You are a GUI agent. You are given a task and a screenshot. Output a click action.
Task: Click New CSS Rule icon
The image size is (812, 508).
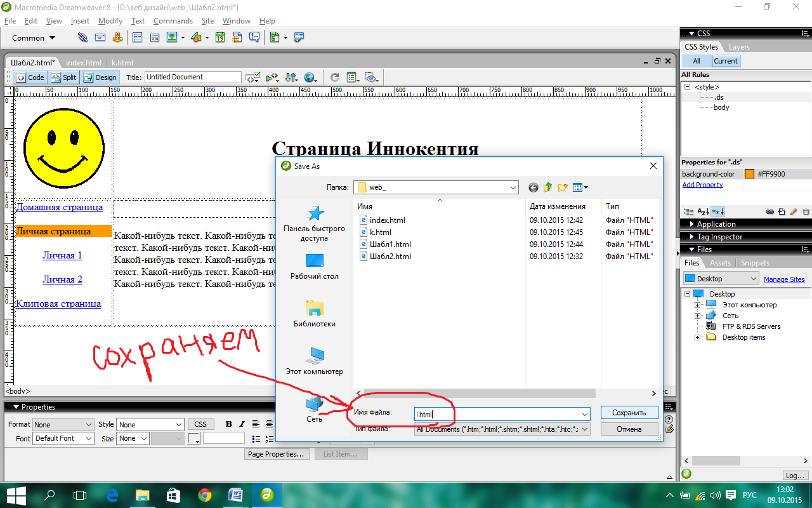(x=782, y=211)
